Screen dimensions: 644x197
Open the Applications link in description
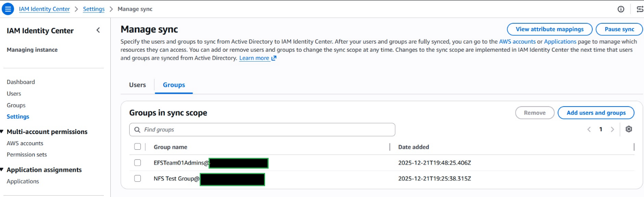pos(560,41)
